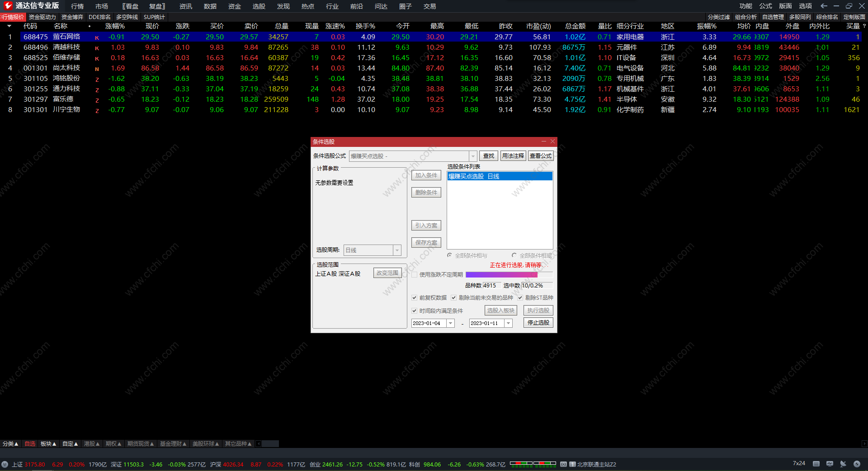This screenshot has height=471, width=868.
Task: Click the stock selection progress bar
Action: [x=509, y=274]
